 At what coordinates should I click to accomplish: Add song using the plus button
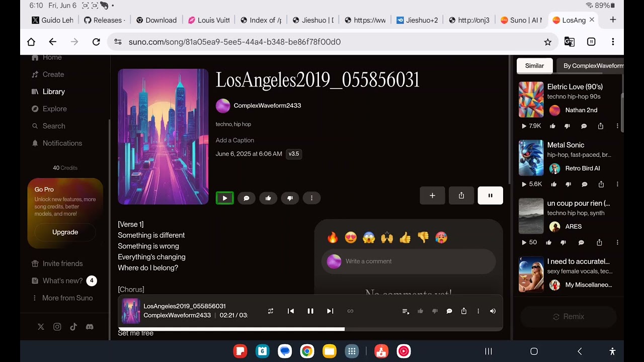click(x=432, y=196)
